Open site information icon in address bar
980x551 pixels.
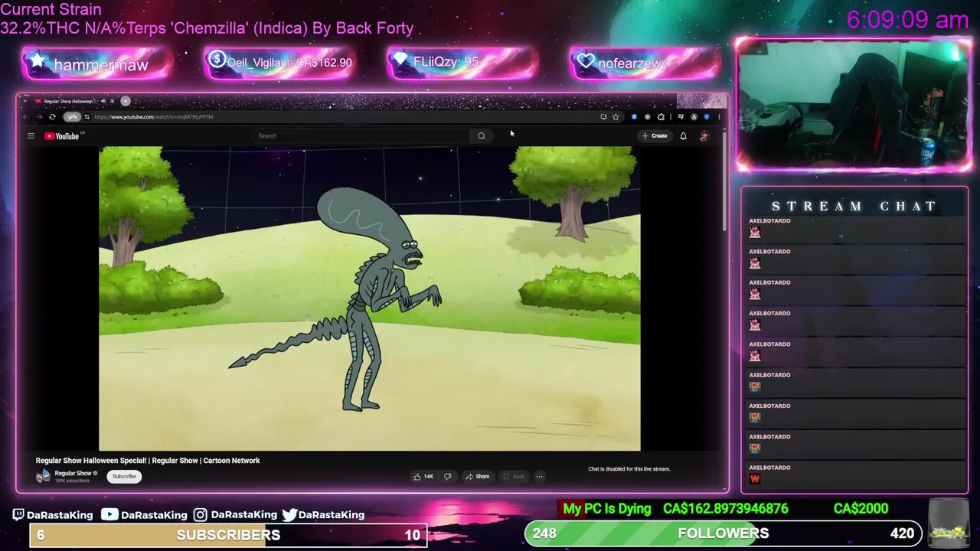(87, 117)
